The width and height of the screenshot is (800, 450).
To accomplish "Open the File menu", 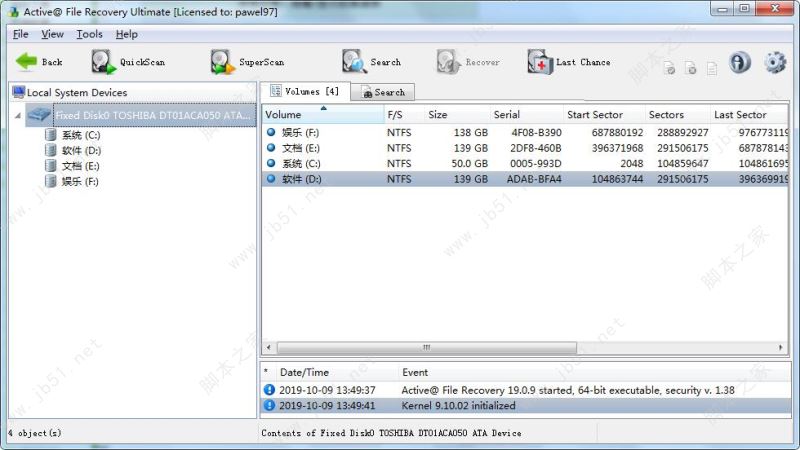I will (20, 34).
